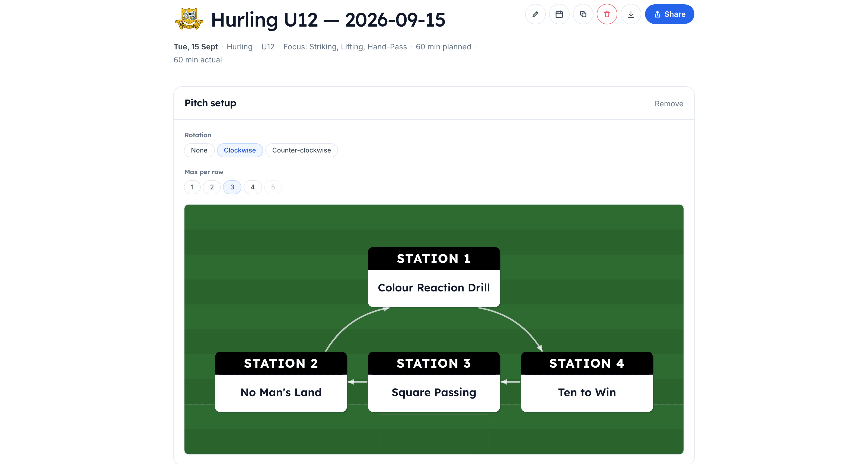The height and width of the screenshot is (464, 868).
Task: Set max per row to 2
Action: tap(212, 187)
